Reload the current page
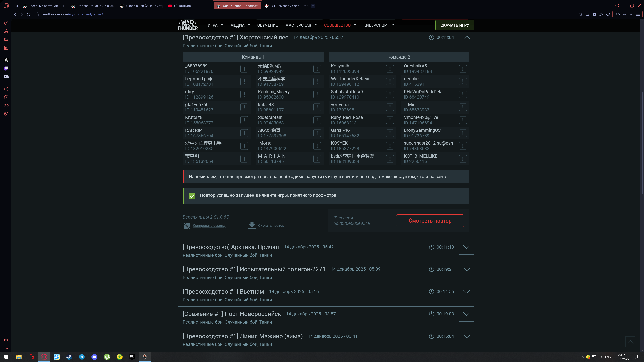The width and height of the screenshot is (644, 362). pyautogui.click(x=29, y=14)
